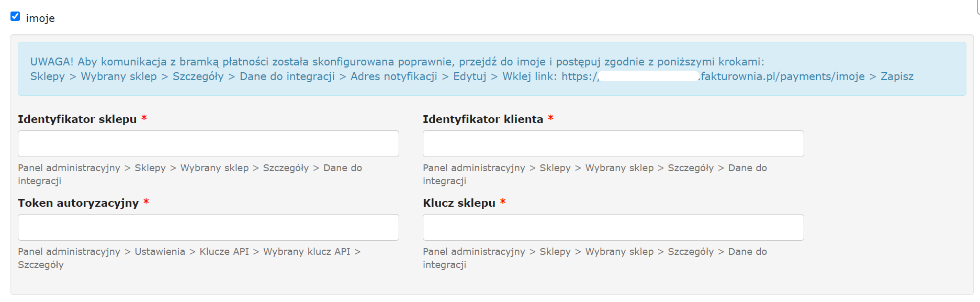Click the red asterisk next to Identyfikator sklepu
Screen dimensions: 980x302
click(145, 118)
